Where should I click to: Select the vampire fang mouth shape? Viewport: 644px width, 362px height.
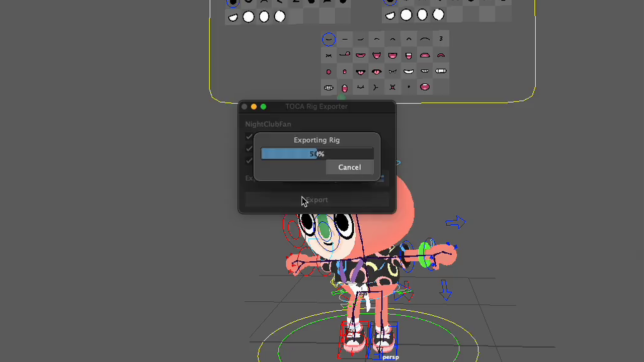[x=392, y=71]
